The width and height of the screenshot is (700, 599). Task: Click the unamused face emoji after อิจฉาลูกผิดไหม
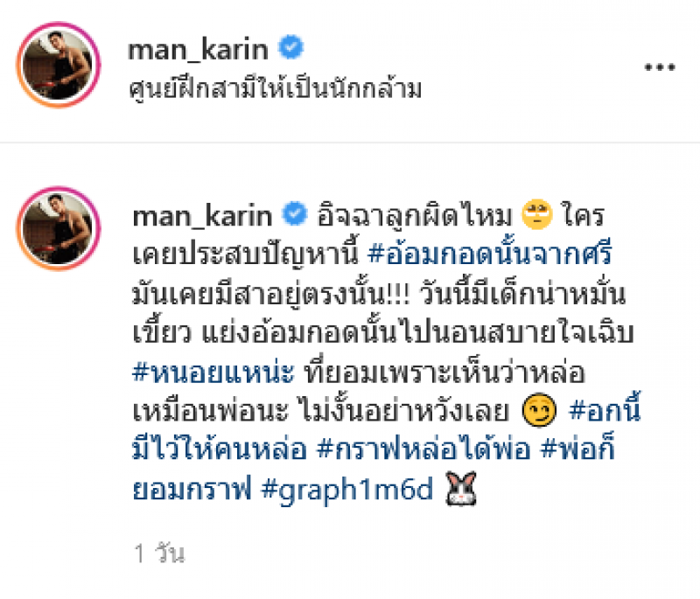537,214
